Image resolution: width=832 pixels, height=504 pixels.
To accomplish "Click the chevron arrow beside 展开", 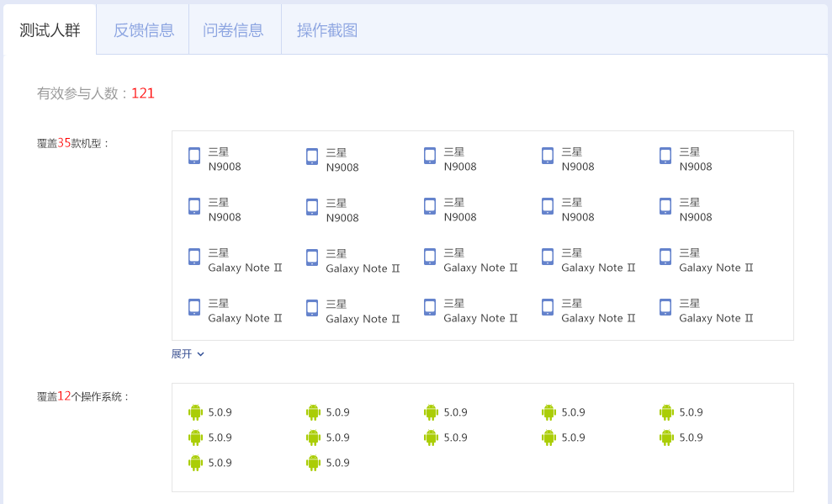I will click(200, 354).
